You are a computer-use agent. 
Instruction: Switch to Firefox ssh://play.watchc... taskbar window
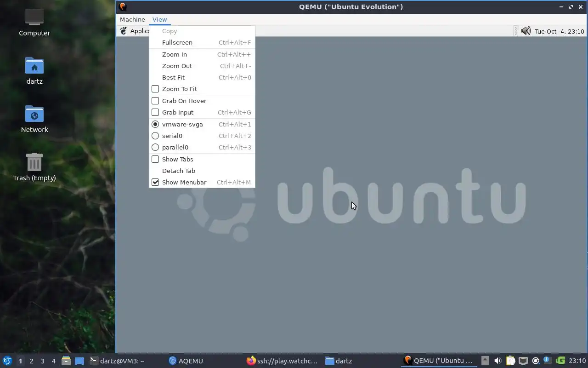click(x=282, y=361)
